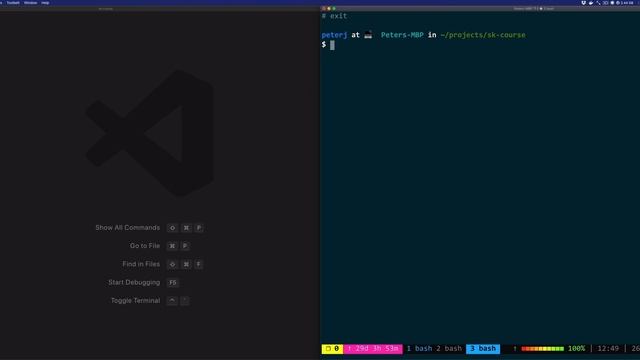
Task: Click the 12:49 clock in tmux status bar
Action: pyautogui.click(x=608, y=349)
